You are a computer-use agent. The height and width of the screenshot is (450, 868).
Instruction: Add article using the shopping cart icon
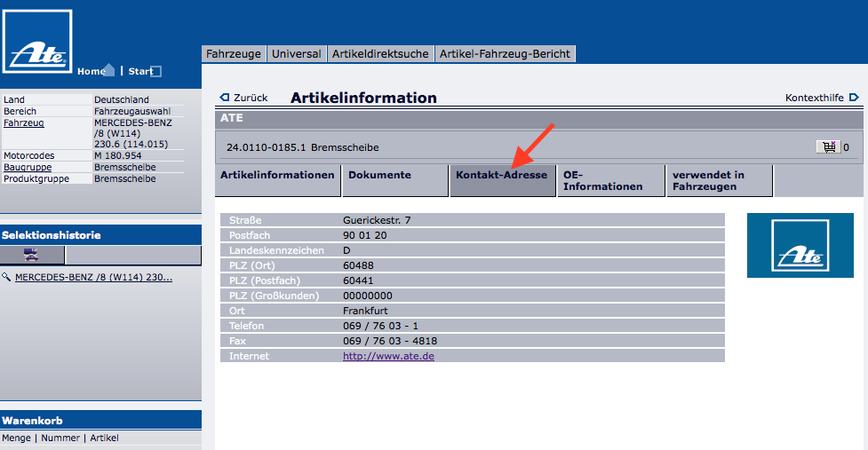(829, 147)
